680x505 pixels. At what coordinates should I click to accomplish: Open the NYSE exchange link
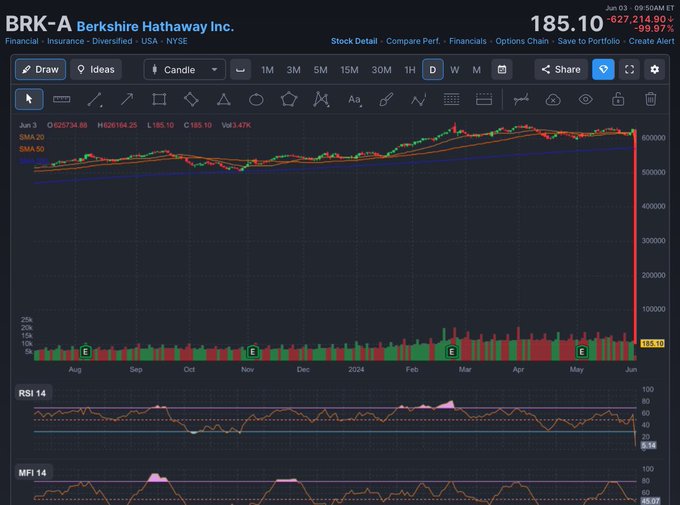pos(177,41)
